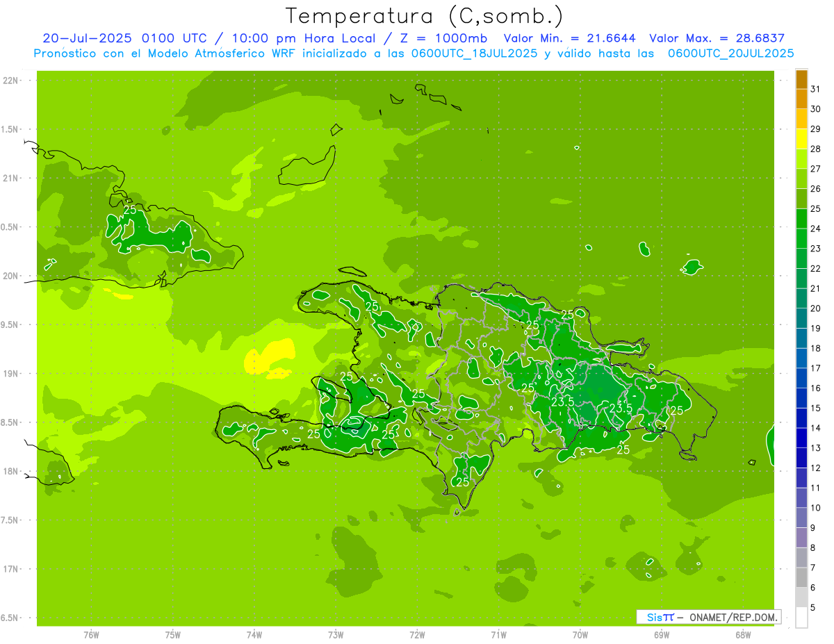This screenshot has width=834, height=644.
Task: Click the dark blue legend swatch between 13 and 14
Action: pos(801,438)
